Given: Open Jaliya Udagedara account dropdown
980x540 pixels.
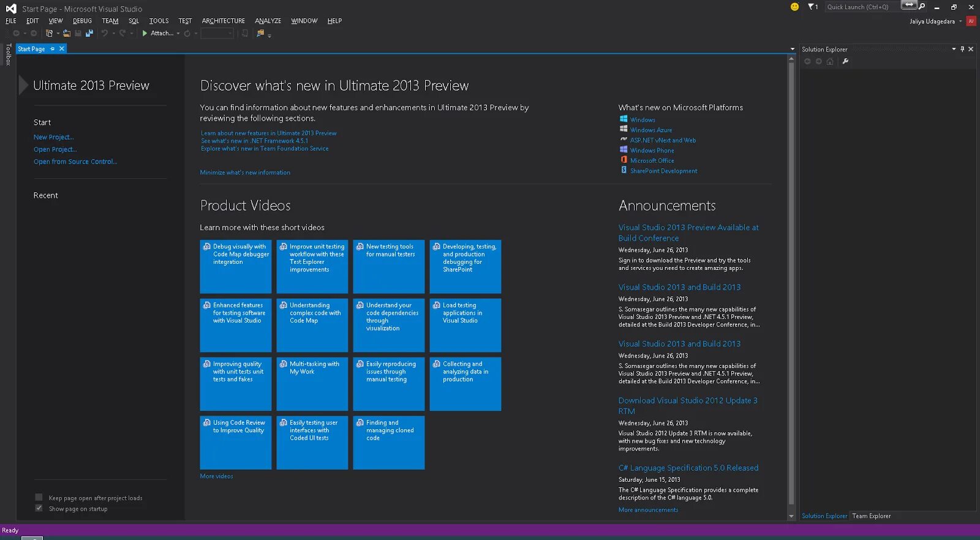Looking at the screenshot, I should (x=960, y=21).
